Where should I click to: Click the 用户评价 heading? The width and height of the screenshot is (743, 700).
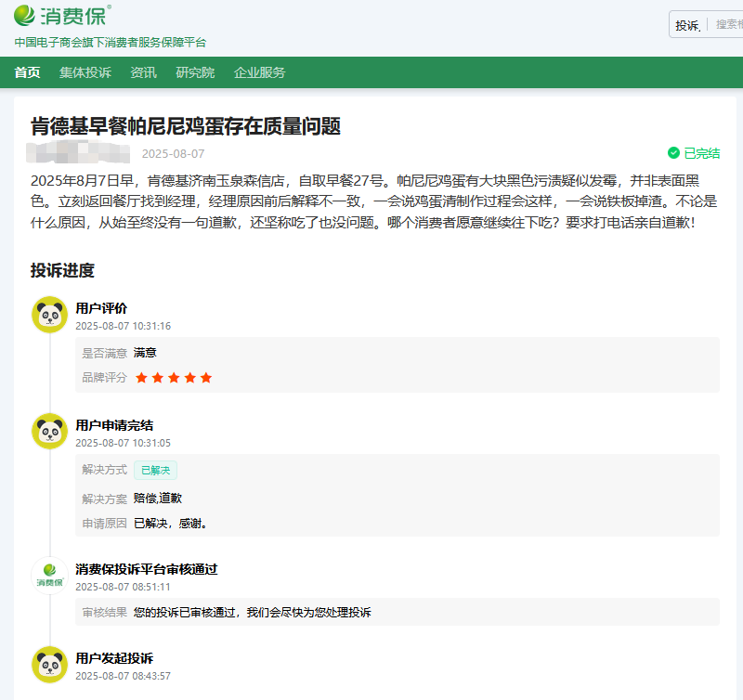click(x=101, y=308)
